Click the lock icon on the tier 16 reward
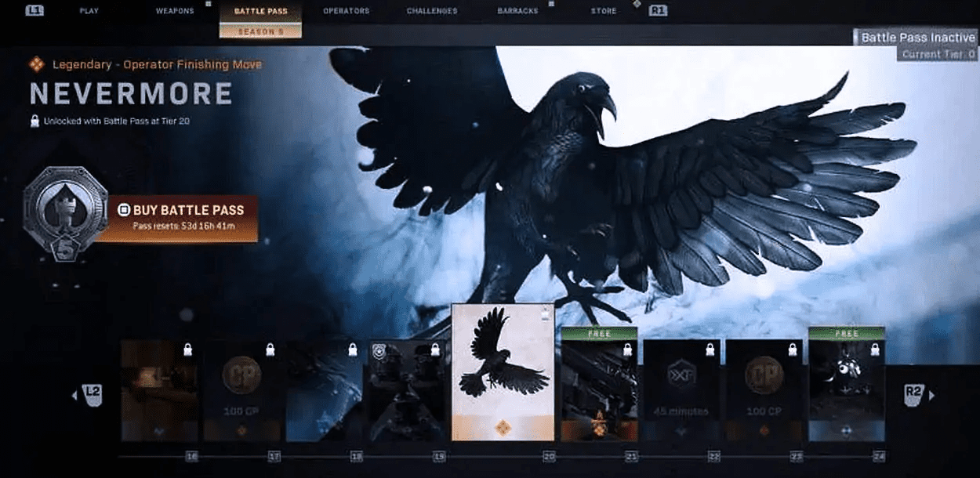Viewport: 980px width, 478px height. click(187, 349)
